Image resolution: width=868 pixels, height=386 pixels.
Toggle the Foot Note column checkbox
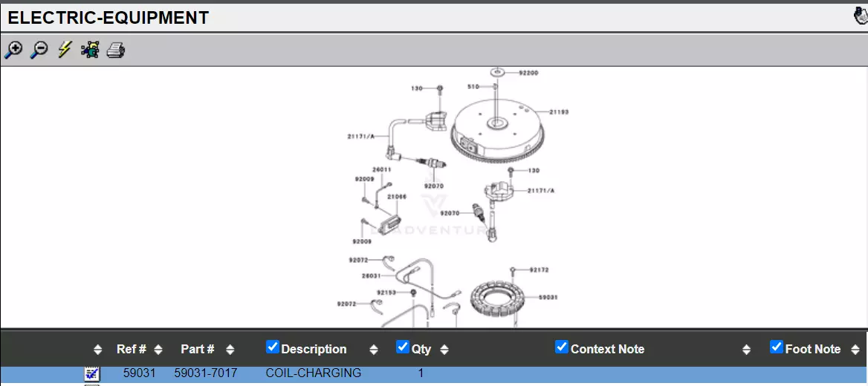[x=777, y=347]
